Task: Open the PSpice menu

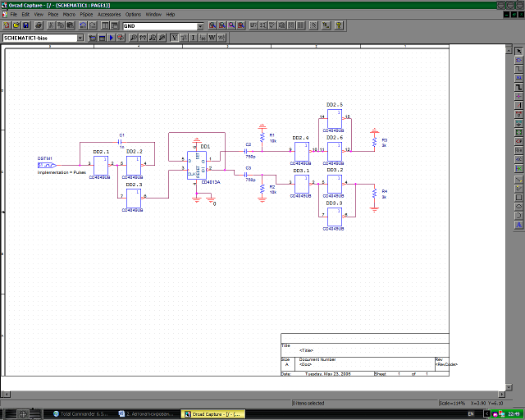Action: (x=85, y=15)
